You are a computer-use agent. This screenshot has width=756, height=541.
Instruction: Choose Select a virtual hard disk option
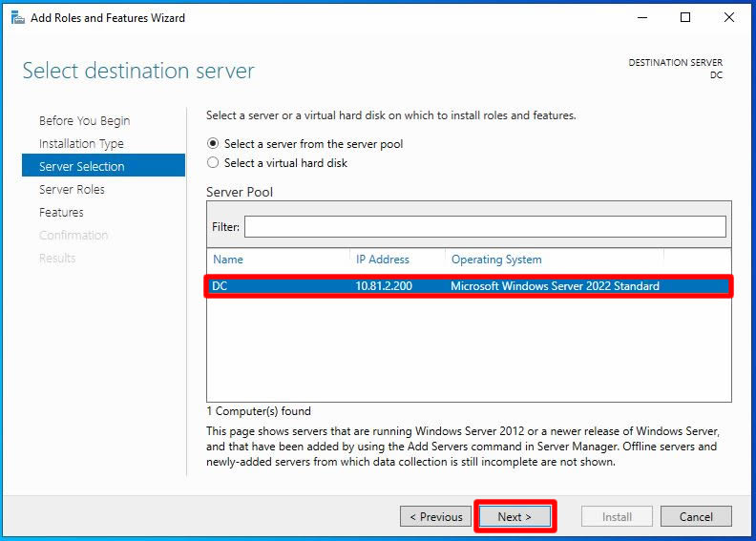tap(277, 163)
